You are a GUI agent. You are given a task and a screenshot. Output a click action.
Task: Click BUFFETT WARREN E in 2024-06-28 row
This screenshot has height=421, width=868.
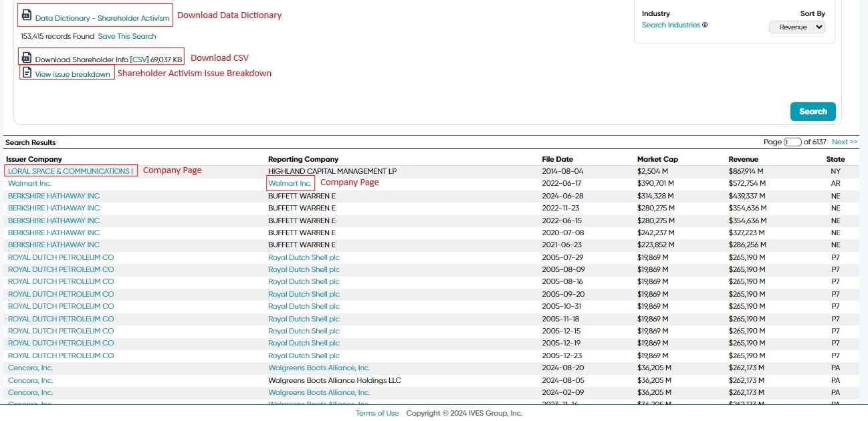click(x=302, y=196)
